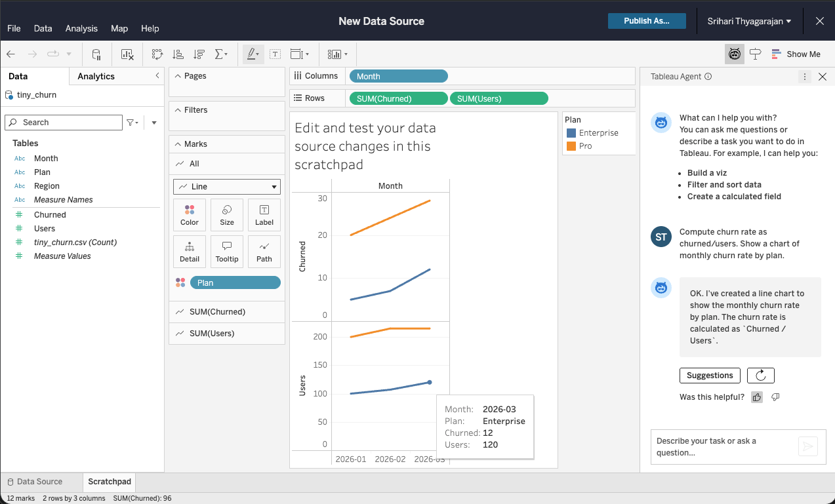835x504 pixels.
Task: Click the thumbs down not helpful icon
Action: (x=775, y=397)
